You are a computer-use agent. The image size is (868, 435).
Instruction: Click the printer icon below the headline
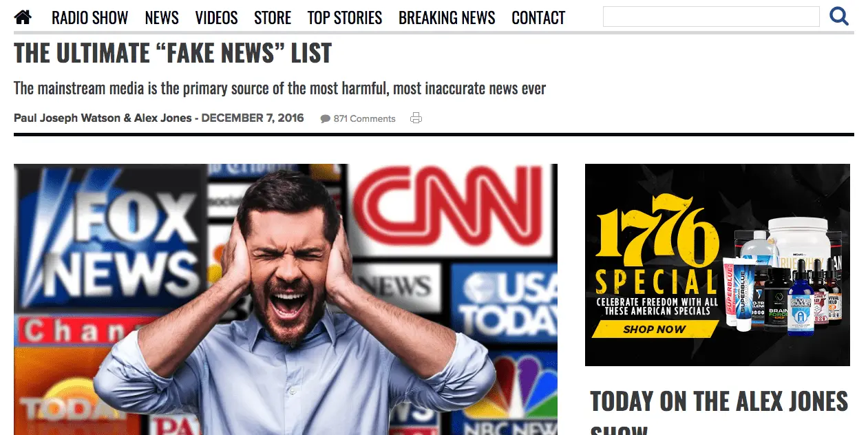pos(416,118)
